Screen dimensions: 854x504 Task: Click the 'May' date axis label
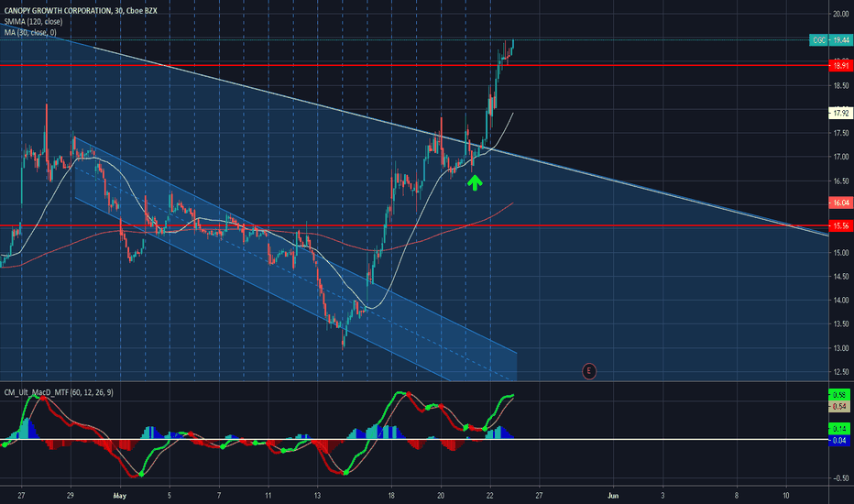point(120,496)
